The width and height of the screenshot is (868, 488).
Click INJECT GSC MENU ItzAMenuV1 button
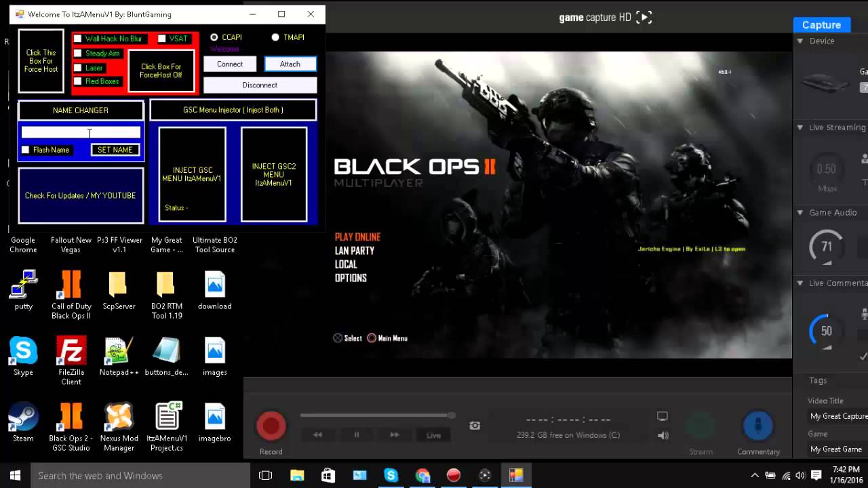point(192,174)
